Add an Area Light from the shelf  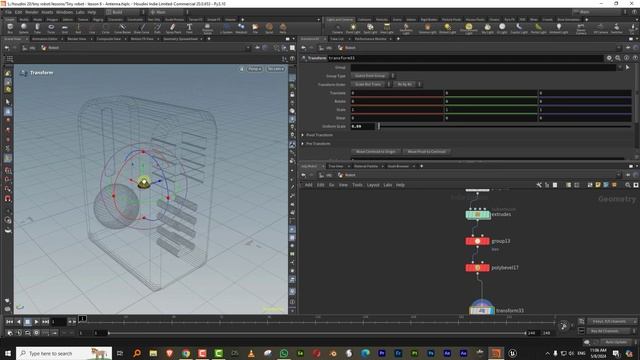point(387,28)
